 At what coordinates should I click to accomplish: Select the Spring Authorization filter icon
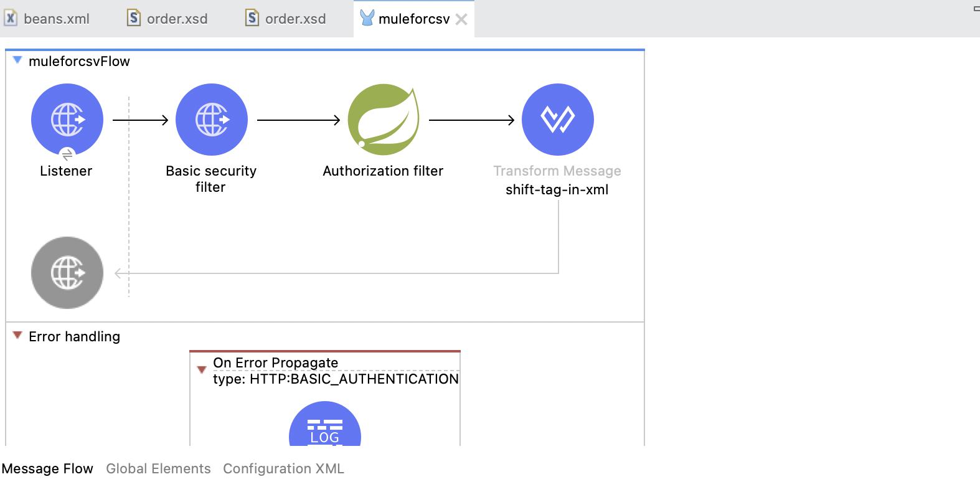tap(384, 120)
